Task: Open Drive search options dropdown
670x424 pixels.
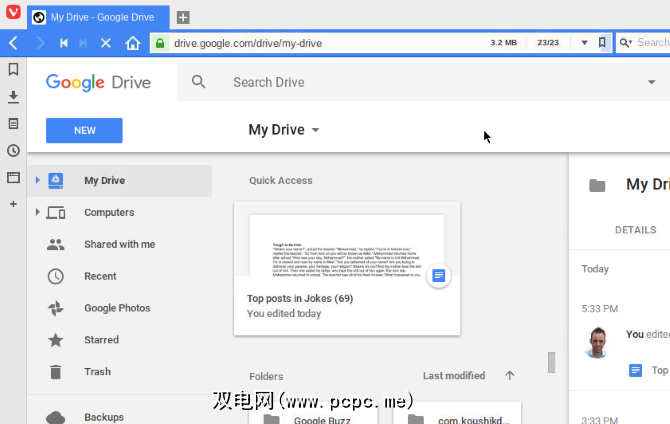Action: coord(651,82)
